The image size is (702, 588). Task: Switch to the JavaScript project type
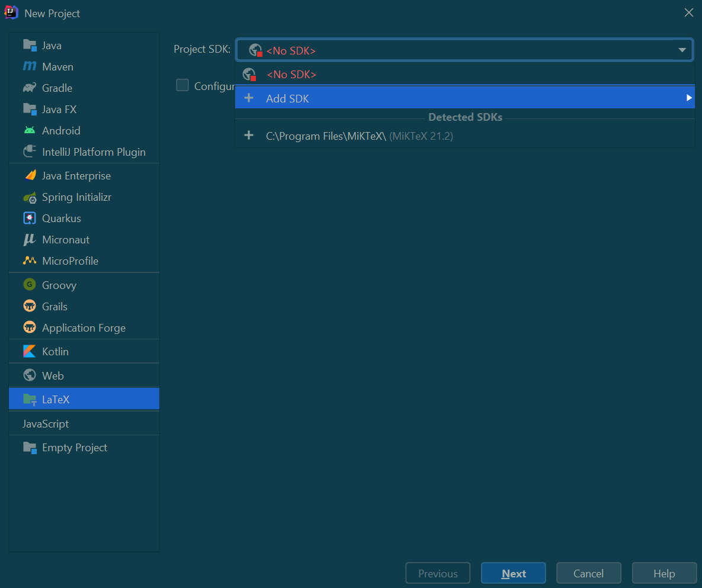tap(45, 423)
